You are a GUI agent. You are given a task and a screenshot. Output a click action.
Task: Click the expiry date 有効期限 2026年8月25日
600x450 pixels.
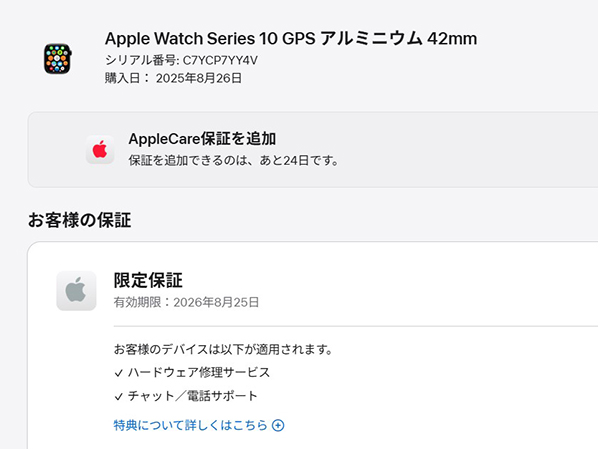pos(186,302)
